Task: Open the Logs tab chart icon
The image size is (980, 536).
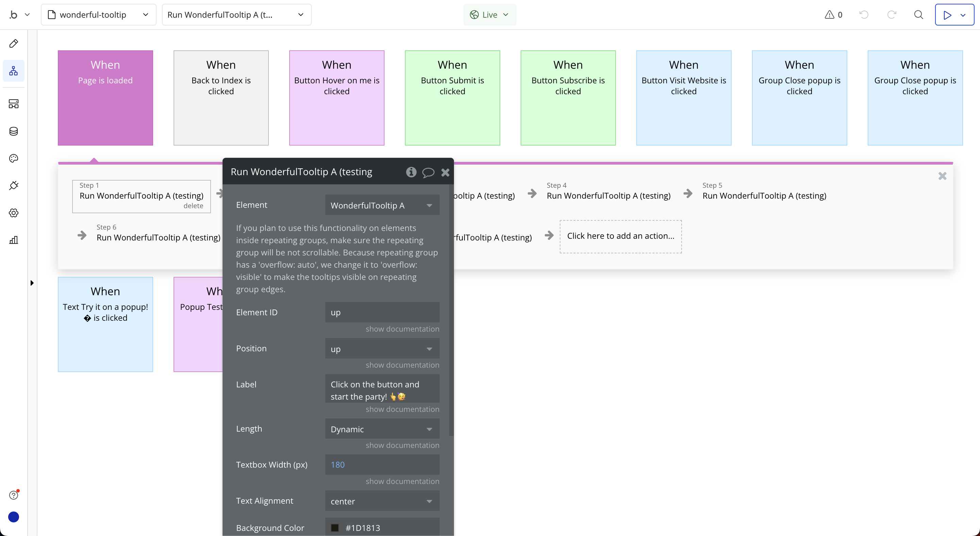Action: 14,240
